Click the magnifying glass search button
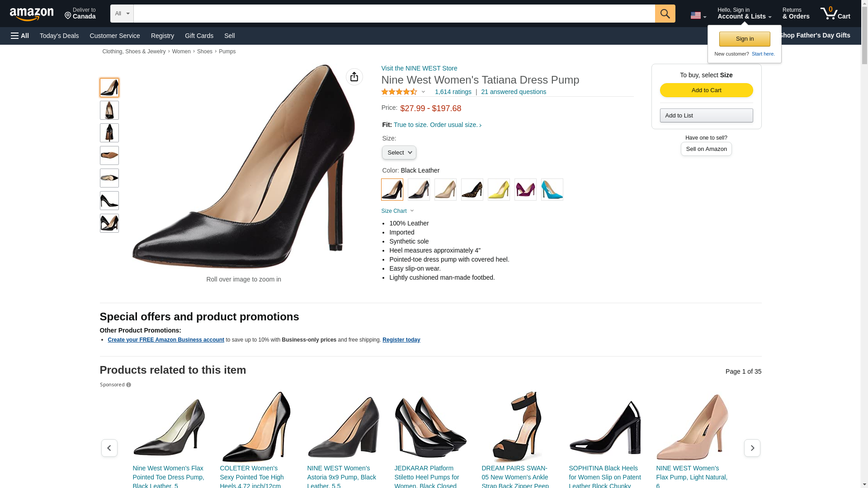868x488 pixels. pyautogui.click(x=665, y=14)
